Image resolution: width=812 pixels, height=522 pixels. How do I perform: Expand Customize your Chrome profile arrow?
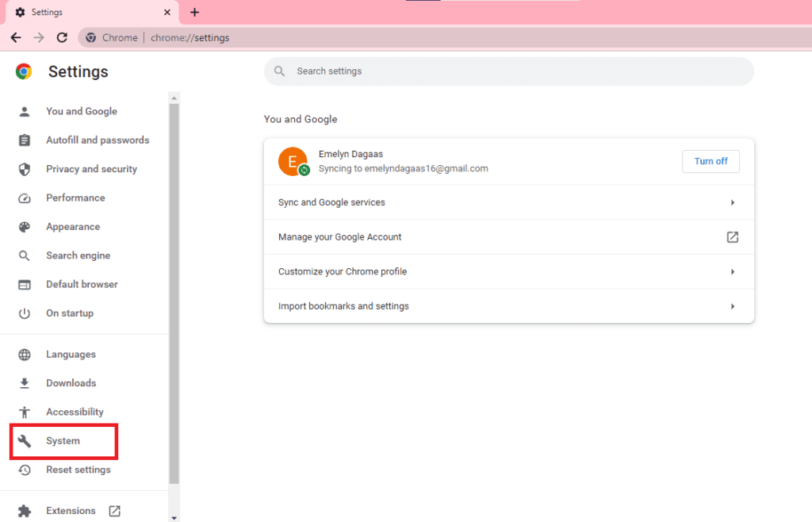(732, 272)
